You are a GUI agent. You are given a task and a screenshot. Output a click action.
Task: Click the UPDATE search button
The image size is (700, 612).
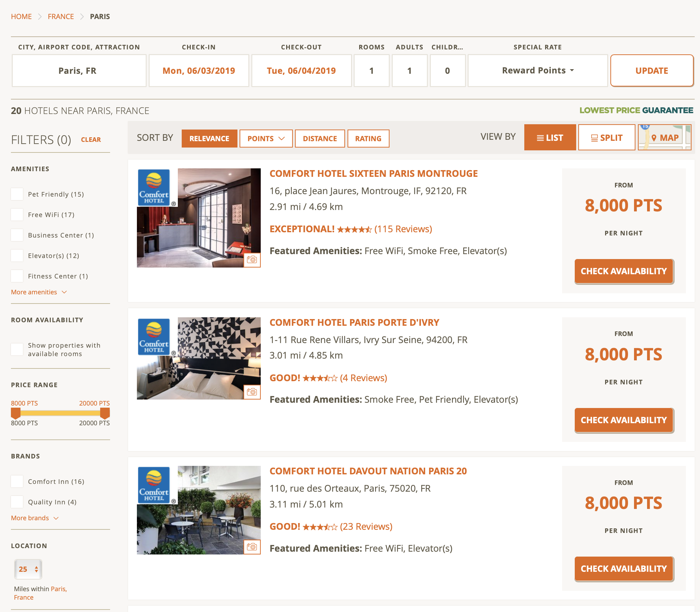[652, 71]
